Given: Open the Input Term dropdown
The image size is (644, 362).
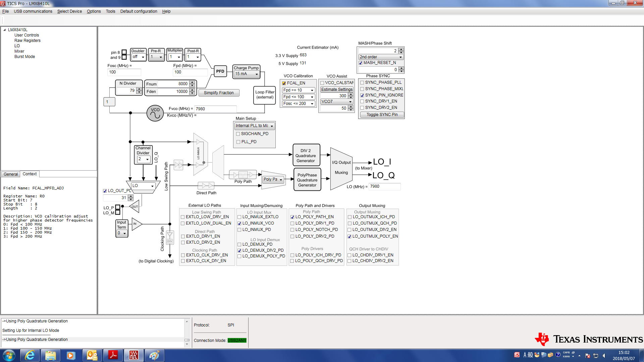Looking at the screenshot, I should (122, 233).
